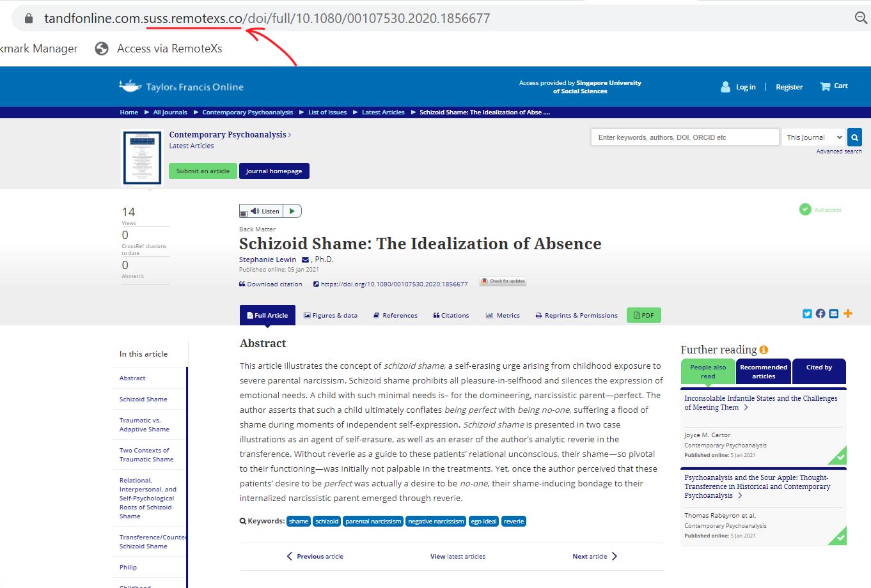Share the article on Facebook

point(820,313)
